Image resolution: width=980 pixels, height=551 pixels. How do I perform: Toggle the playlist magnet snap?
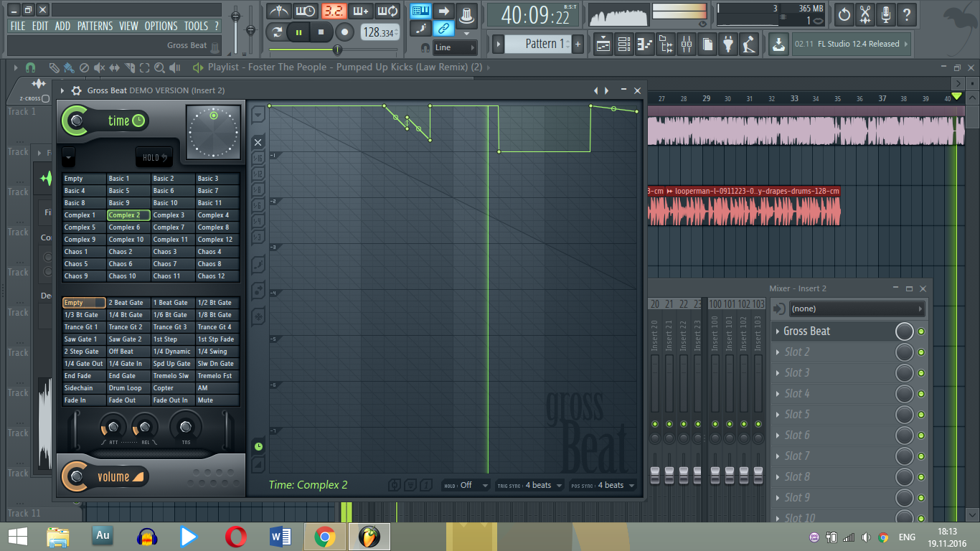tap(30, 67)
